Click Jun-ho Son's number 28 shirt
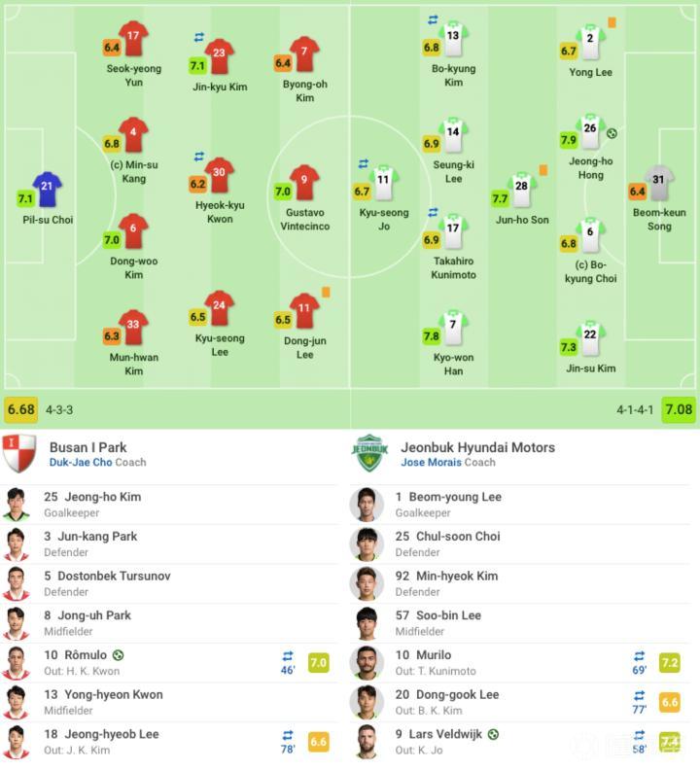700x770 pixels. coord(521,189)
